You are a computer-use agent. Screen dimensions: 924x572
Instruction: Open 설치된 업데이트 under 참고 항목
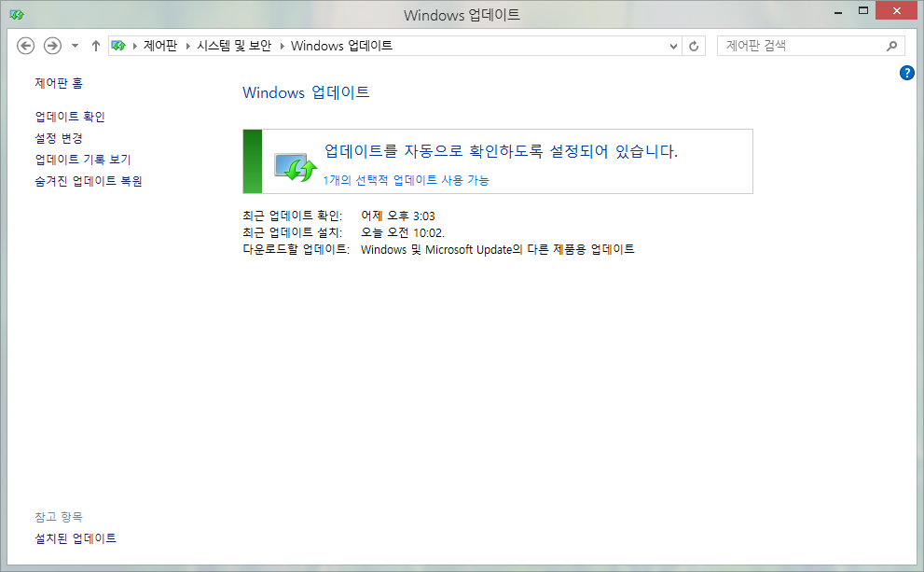tap(76, 538)
